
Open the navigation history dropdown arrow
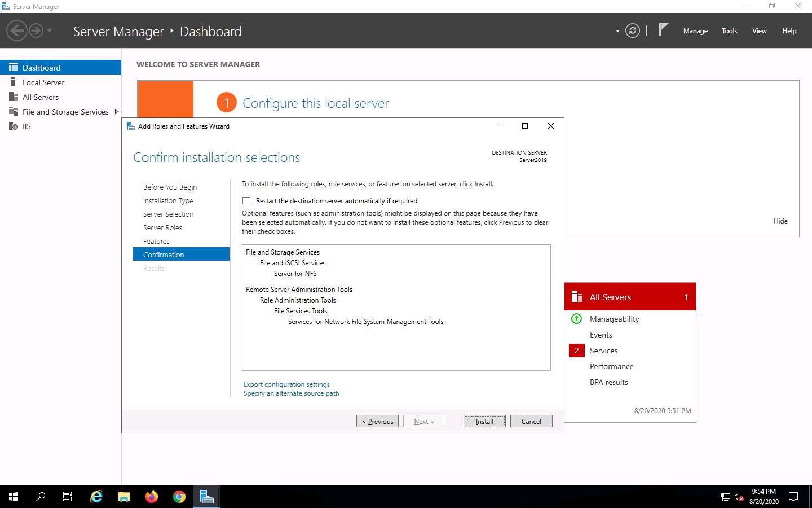click(50, 30)
